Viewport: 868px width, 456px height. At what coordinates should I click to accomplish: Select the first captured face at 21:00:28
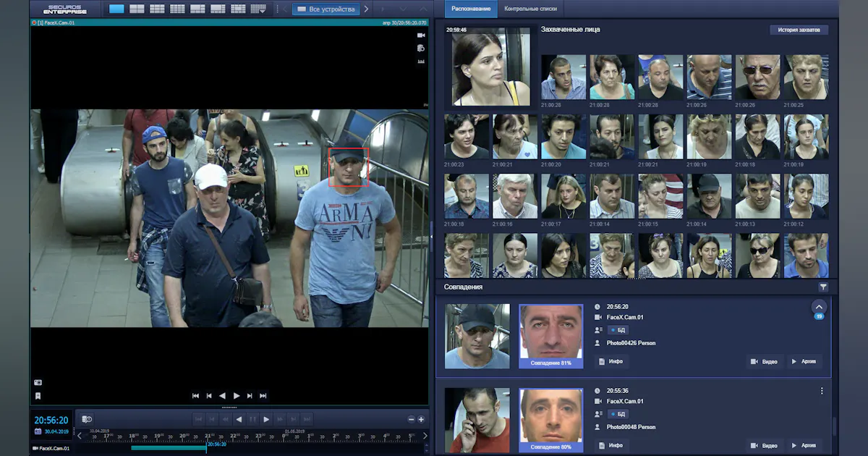click(x=563, y=77)
